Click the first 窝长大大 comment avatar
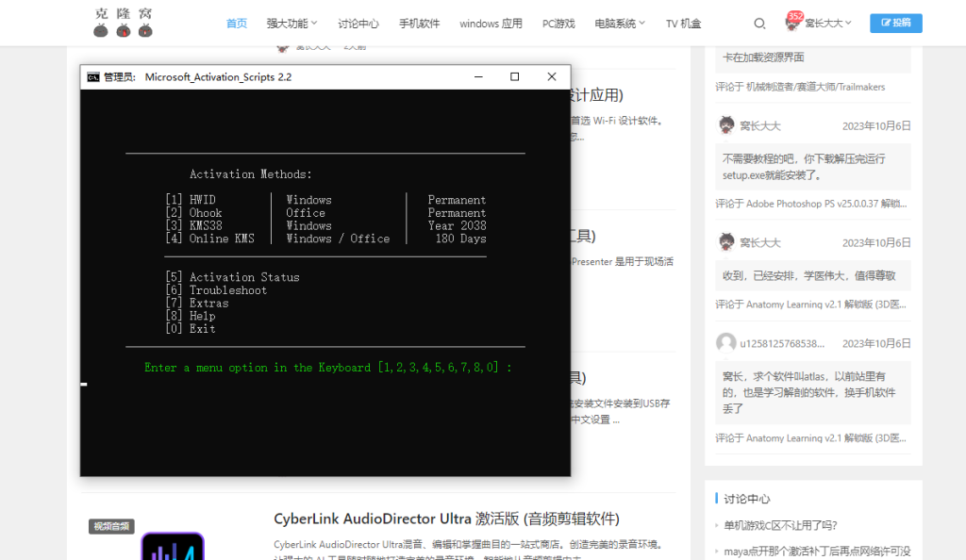This screenshot has width=966, height=560. 727,125
